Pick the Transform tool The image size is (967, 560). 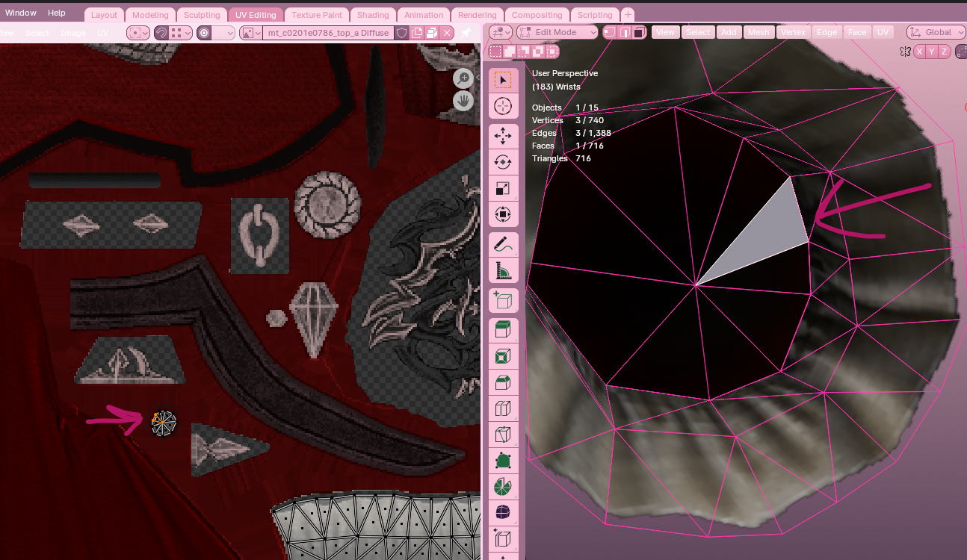[x=503, y=215]
